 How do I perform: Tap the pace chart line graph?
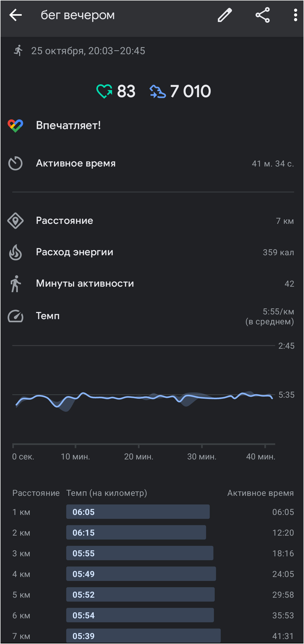[x=144, y=398]
